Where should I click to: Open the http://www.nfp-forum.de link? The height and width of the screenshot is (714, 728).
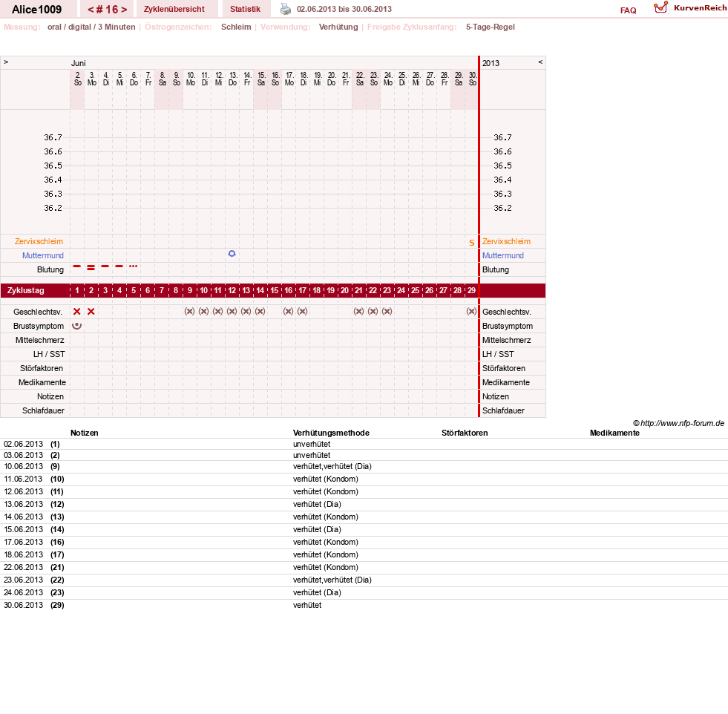pos(683,423)
